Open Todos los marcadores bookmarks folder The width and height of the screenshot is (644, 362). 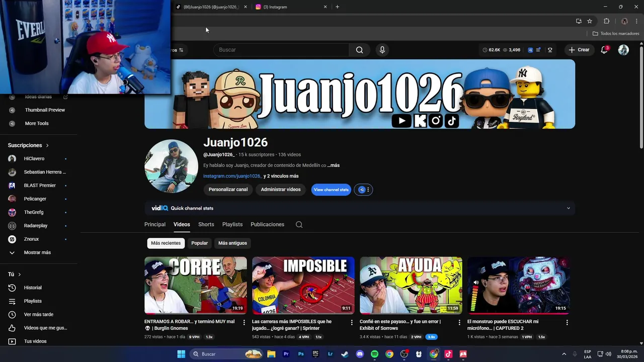[x=616, y=34]
